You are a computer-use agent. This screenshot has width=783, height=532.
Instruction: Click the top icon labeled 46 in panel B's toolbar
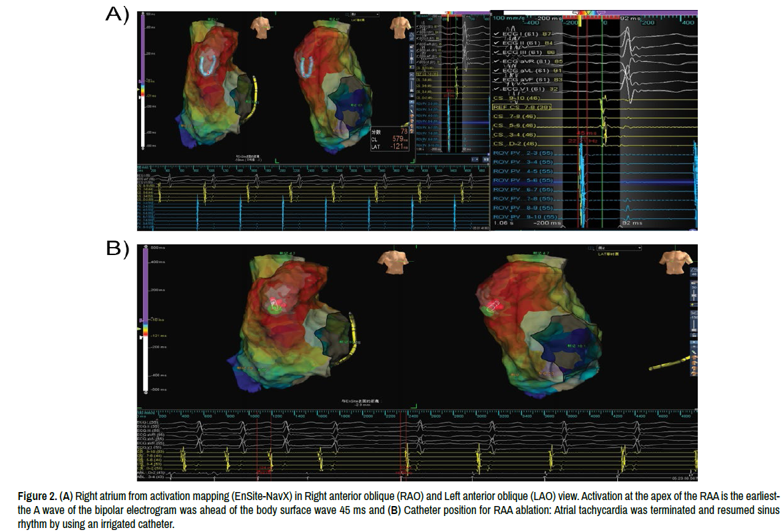[694, 272]
